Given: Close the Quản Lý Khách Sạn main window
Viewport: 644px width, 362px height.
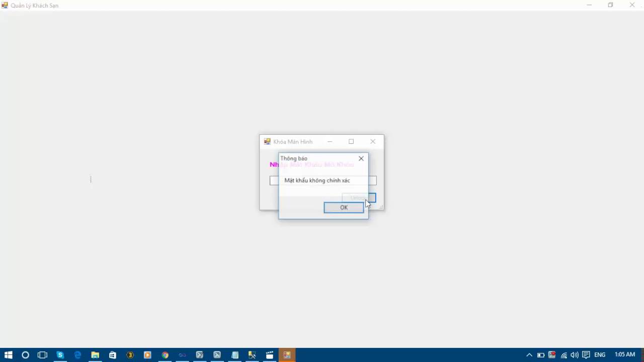Looking at the screenshot, I should tap(632, 5).
